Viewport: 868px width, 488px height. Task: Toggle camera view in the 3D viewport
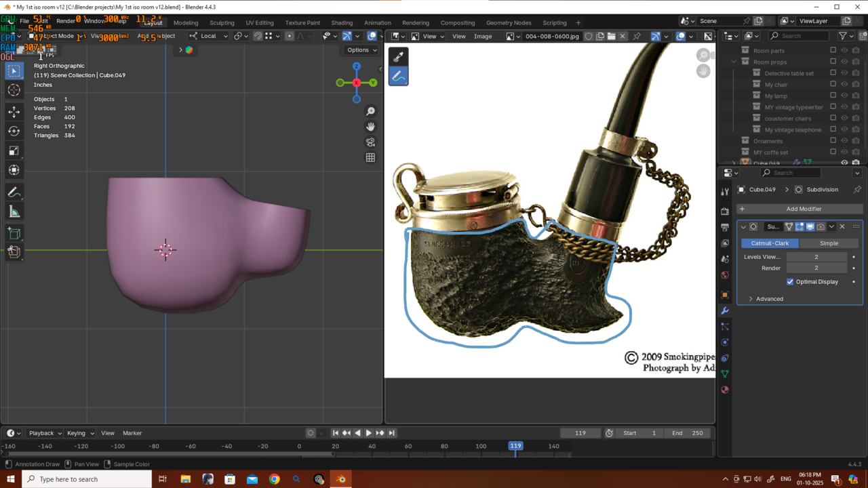[370, 142]
